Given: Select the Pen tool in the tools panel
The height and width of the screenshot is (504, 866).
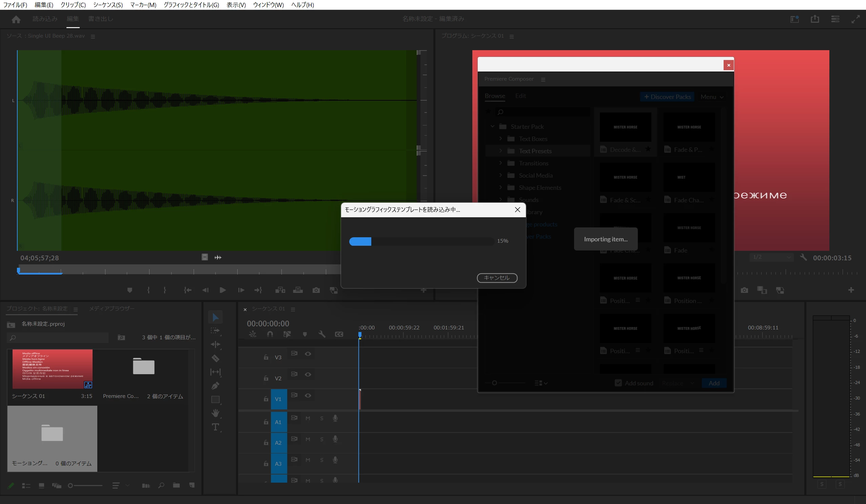Looking at the screenshot, I should click(x=215, y=386).
